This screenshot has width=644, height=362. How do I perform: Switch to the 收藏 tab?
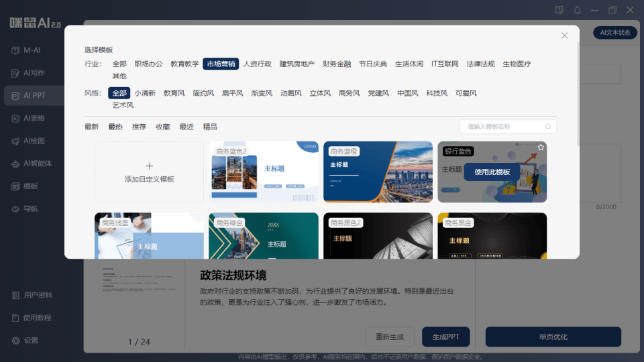click(x=162, y=127)
